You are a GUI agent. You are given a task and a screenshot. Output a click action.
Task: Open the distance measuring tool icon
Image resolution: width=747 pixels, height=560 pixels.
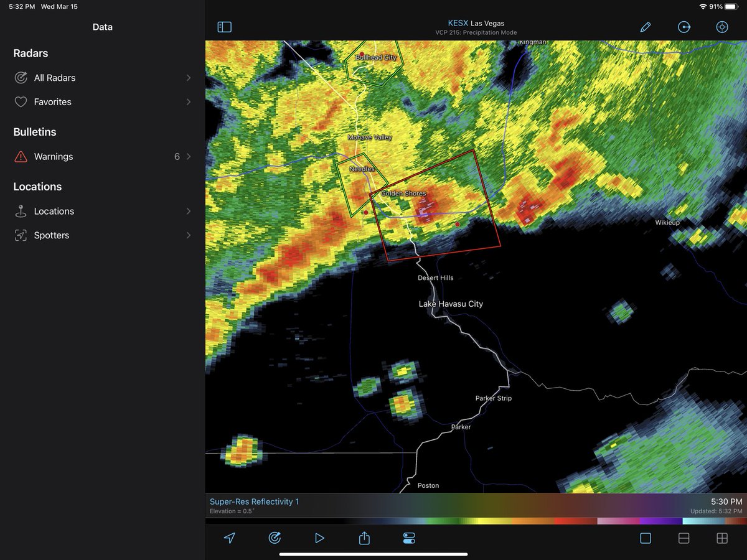click(x=684, y=27)
